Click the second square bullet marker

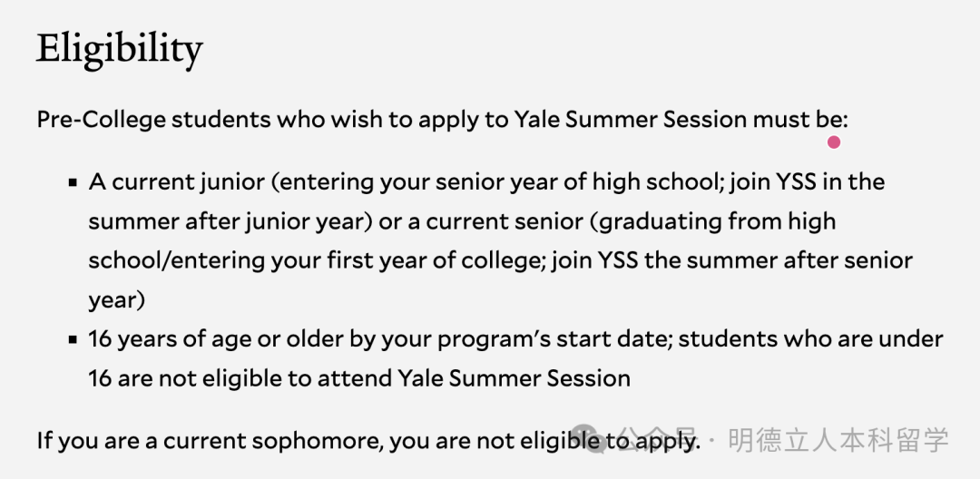73,340
